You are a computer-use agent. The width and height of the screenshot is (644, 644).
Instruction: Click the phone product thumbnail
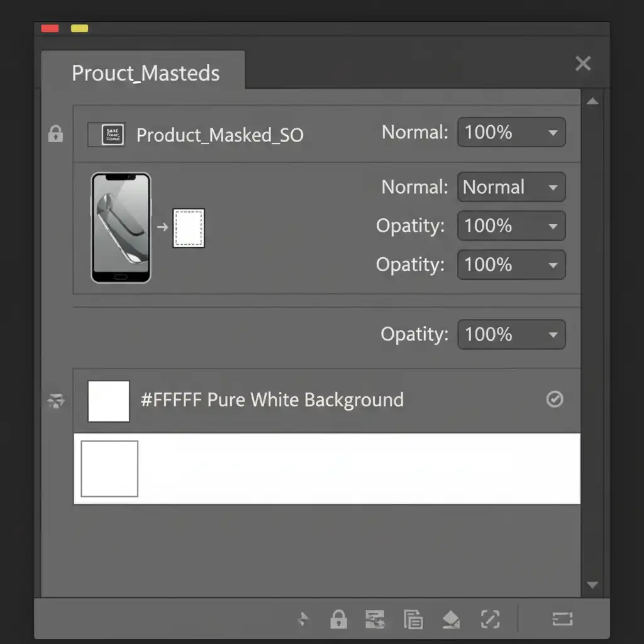point(121,228)
